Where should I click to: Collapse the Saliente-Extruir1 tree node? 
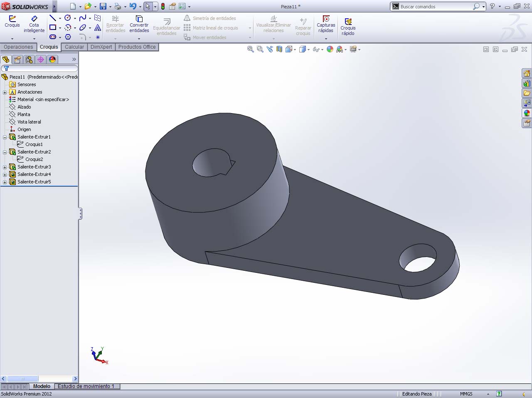5,137
